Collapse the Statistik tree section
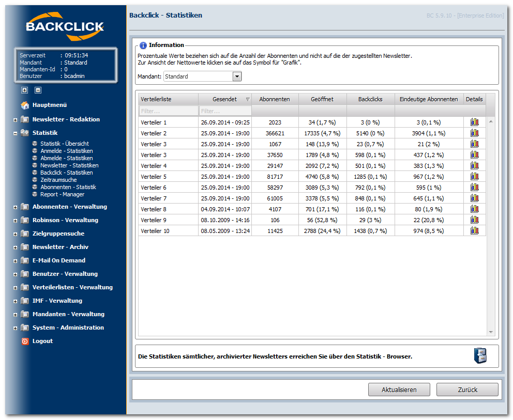 tap(16, 133)
